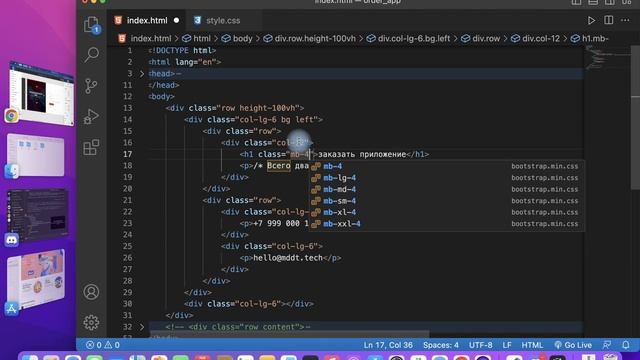
Task: Click the body tag on line 12
Action: (x=161, y=97)
